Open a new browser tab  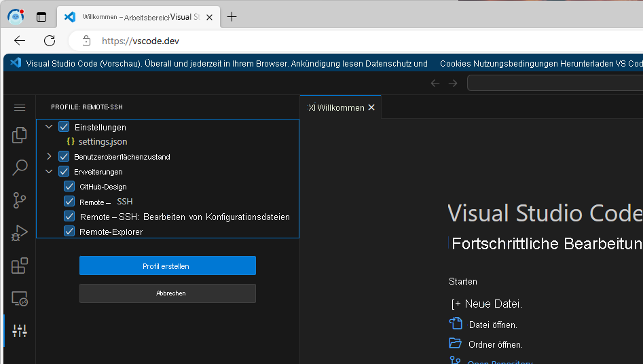point(232,17)
